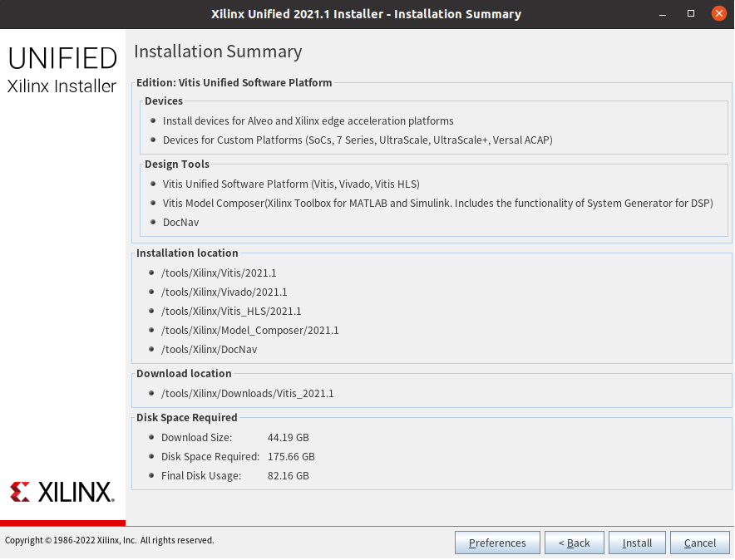Click the 44.19 GB download size value
The height and width of the screenshot is (560, 735).
[x=289, y=437]
